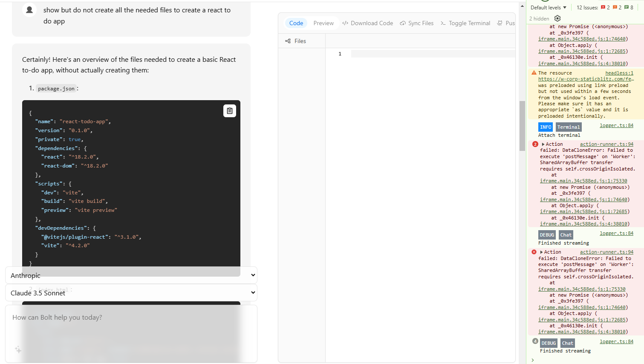Image resolution: width=644 pixels, height=364 pixels.
Task: Expand the second Action error triangle
Action: pos(541,252)
